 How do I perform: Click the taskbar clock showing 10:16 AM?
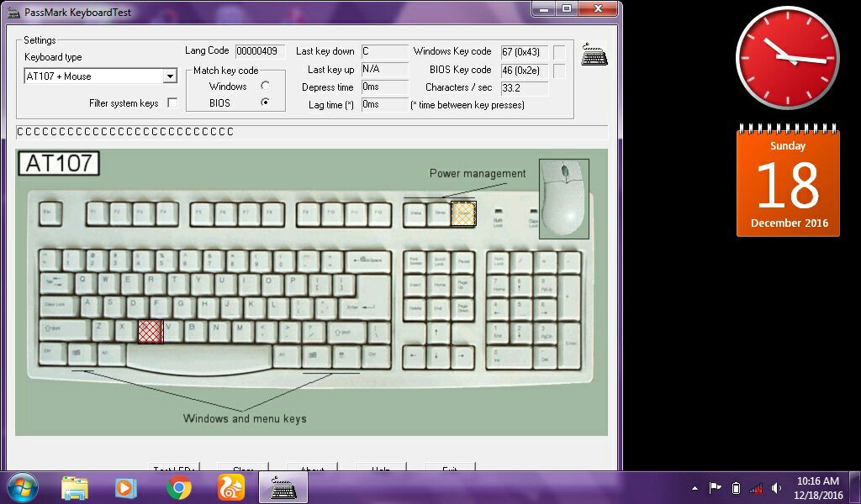[x=818, y=487]
